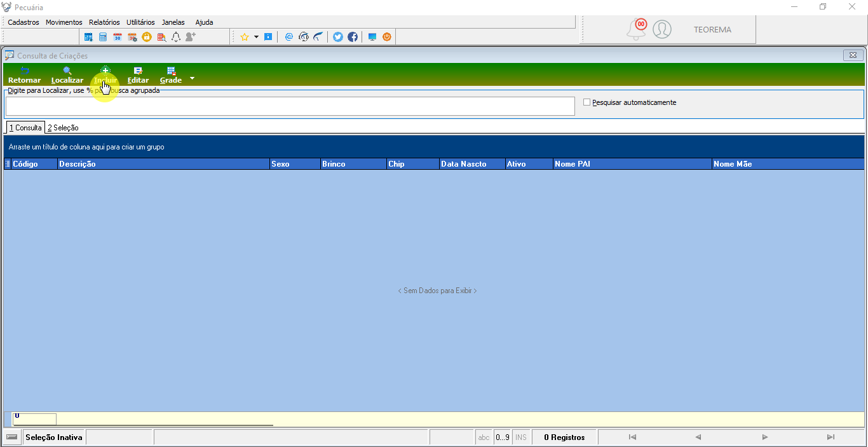Click the TEOREMA user label

(712, 29)
